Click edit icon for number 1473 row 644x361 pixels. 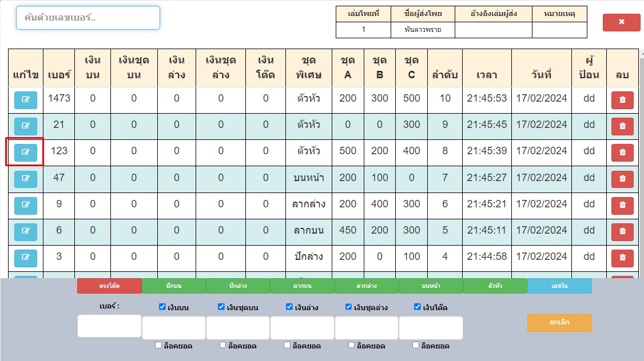point(26,100)
